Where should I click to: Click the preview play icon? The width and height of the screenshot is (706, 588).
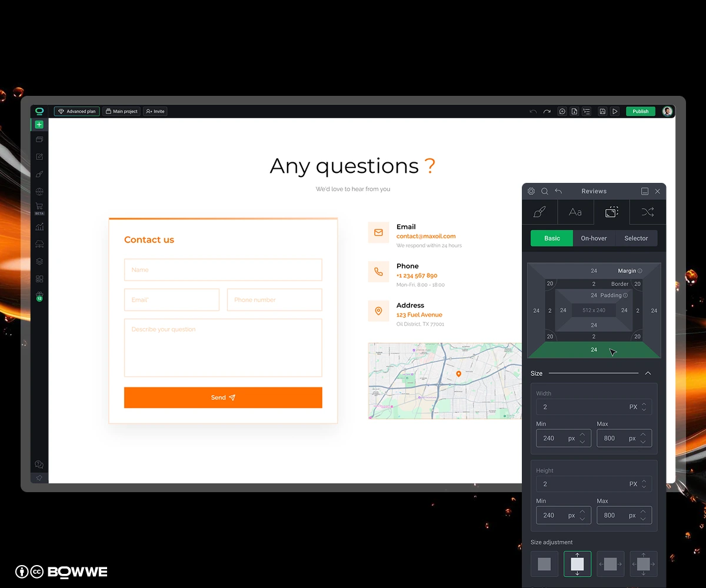[x=615, y=111]
